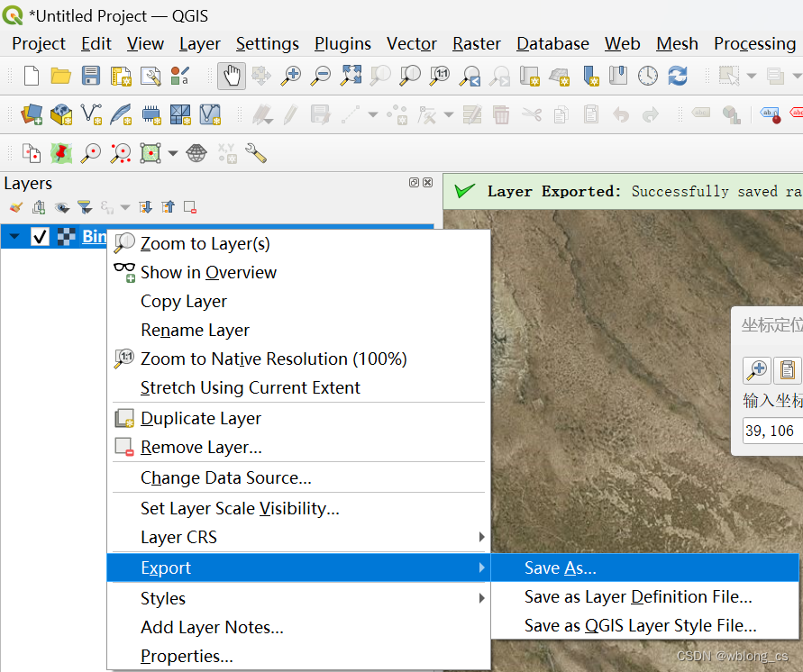Image resolution: width=803 pixels, height=672 pixels.
Task: Refresh the map canvas
Action: pos(678,76)
